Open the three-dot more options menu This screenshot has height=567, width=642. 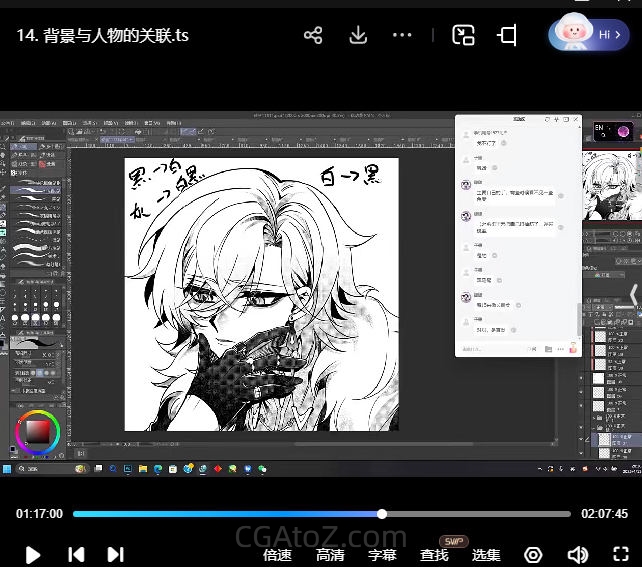[402, 36]
